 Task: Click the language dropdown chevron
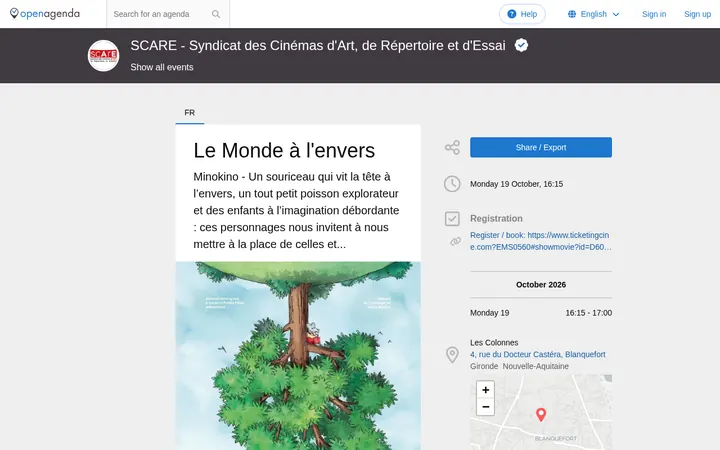[x=616, y=14]
